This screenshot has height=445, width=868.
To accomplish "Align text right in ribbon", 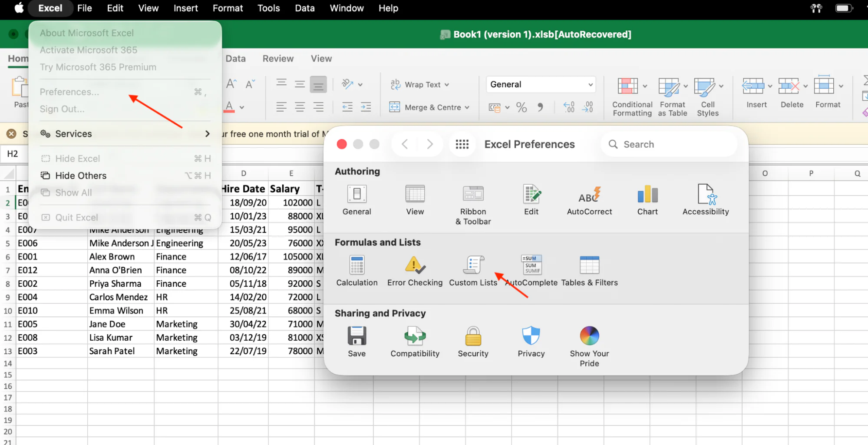I will [318, 107].
